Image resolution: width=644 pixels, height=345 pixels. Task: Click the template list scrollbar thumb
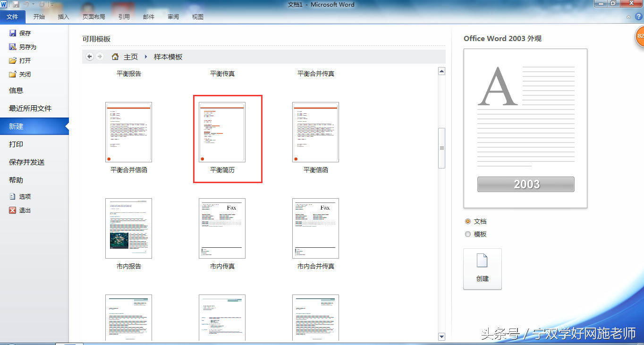(x=441, y=148)
